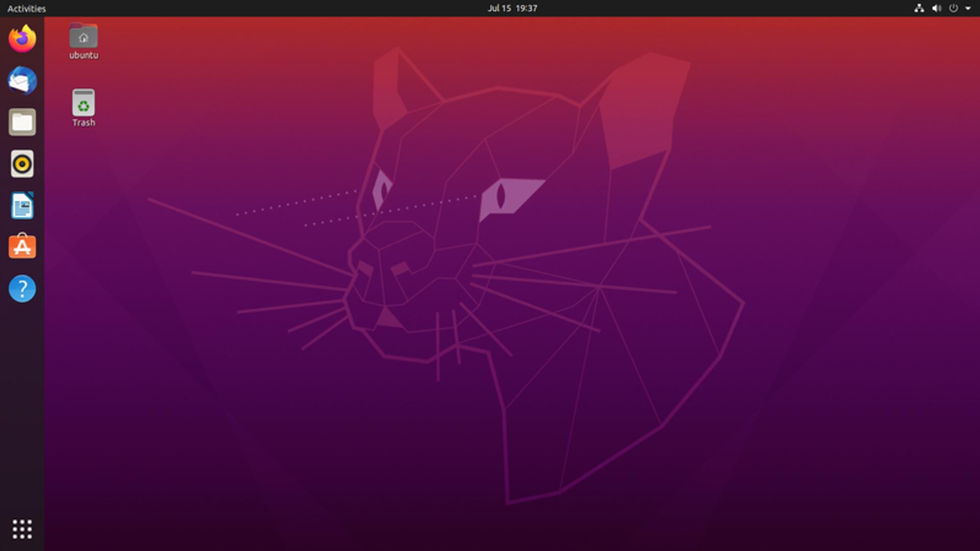Image resolution: width=980 pixels, height=551 pixels.
Task: Click the ubuntu folder label
Action: pos(83,55)
